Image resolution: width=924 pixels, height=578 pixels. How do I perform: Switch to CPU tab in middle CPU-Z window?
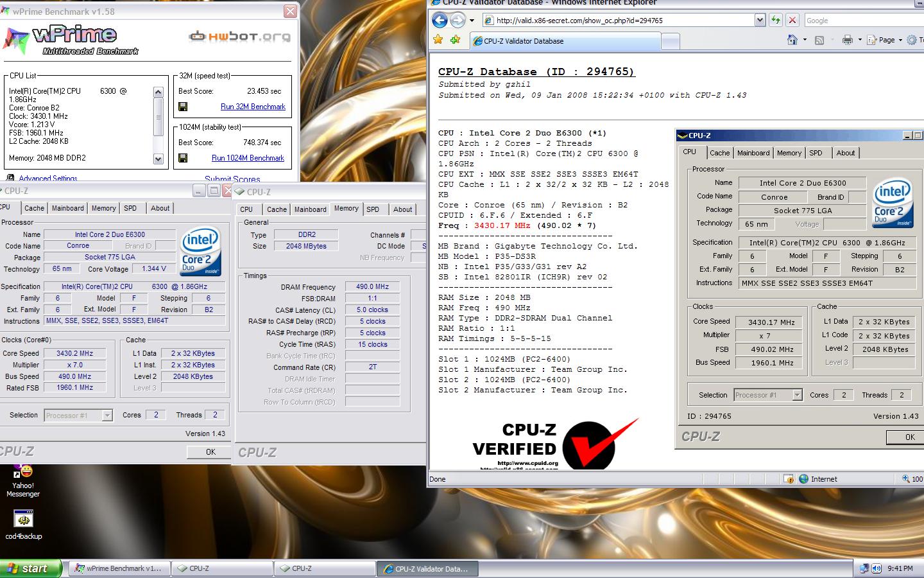tap(246, 209)
